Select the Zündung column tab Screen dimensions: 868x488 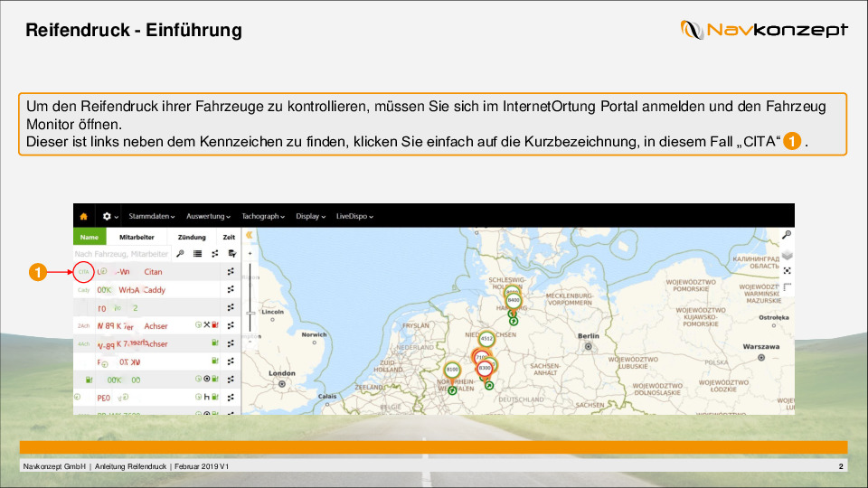point(192,237)
